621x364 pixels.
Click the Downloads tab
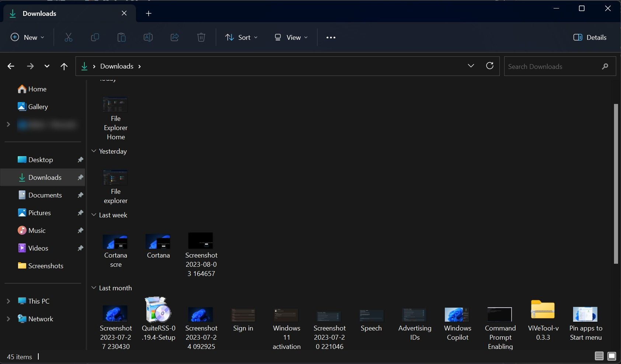click(39, 13)
